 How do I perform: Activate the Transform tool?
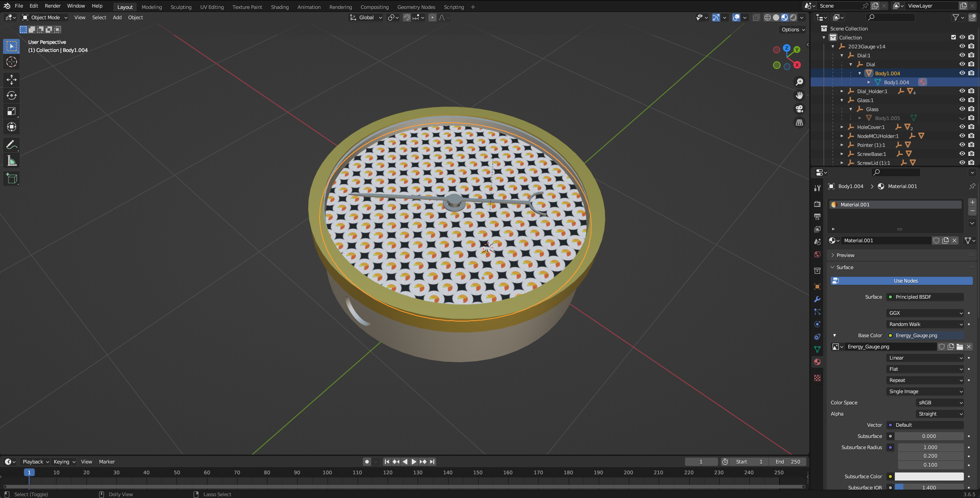pyautogui.click(x=12, y=127)
